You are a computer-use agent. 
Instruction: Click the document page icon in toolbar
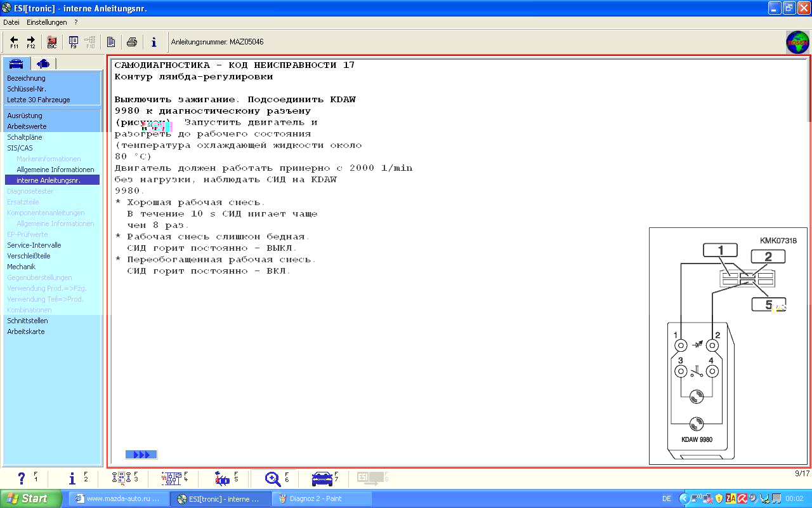pyautogui.click(x=111, y=42)
